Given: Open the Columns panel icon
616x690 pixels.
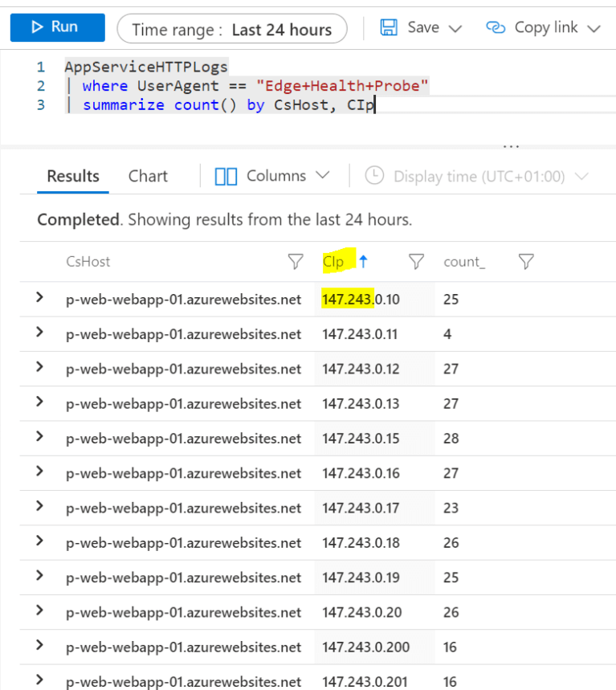Looking at the screenshot, I should 226,175.
